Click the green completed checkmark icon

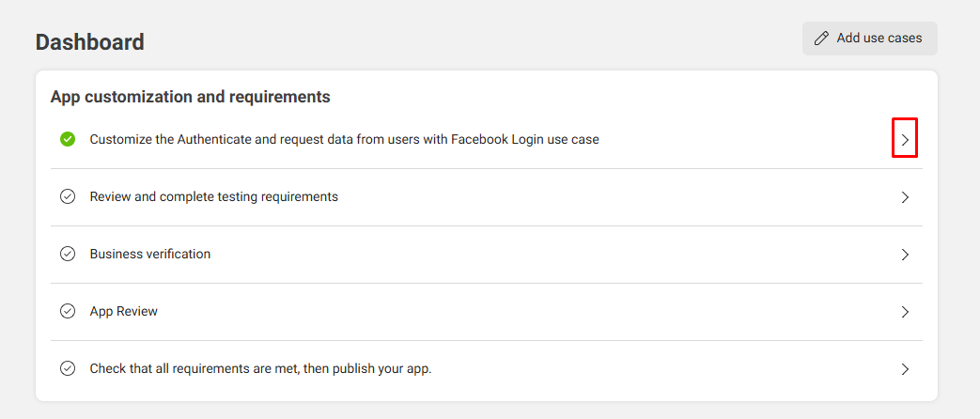(68, 139)
